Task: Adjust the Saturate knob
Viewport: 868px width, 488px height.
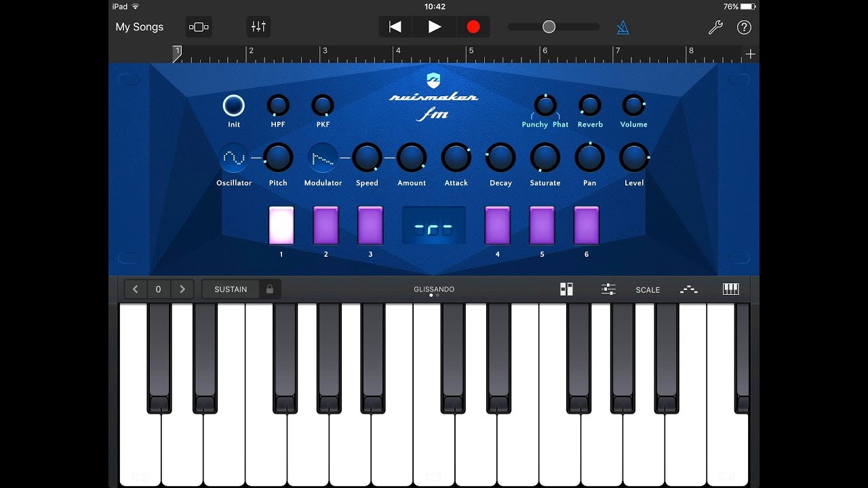Action: tap(545, 158)
